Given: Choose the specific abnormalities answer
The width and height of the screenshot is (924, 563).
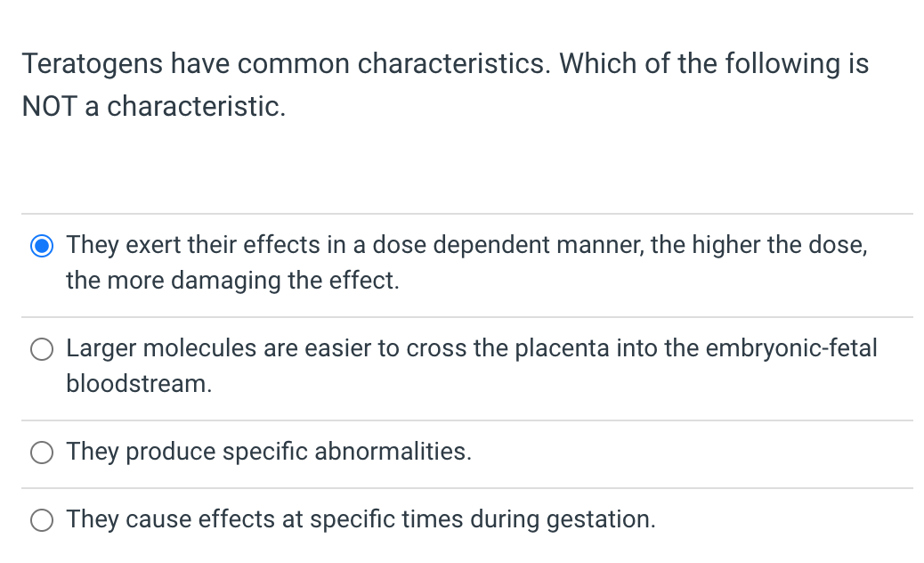Looking at the screenshot, I should (x=42, y=452).
